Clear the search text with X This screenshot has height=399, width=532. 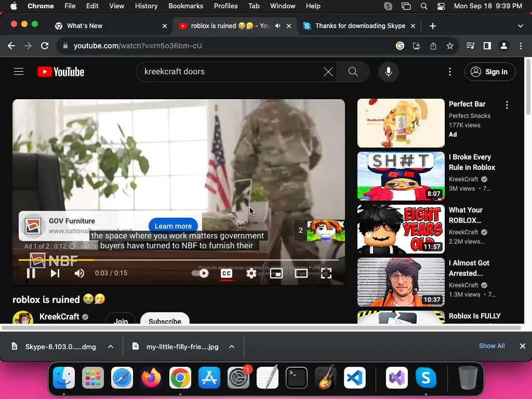[x=328, y=72]
